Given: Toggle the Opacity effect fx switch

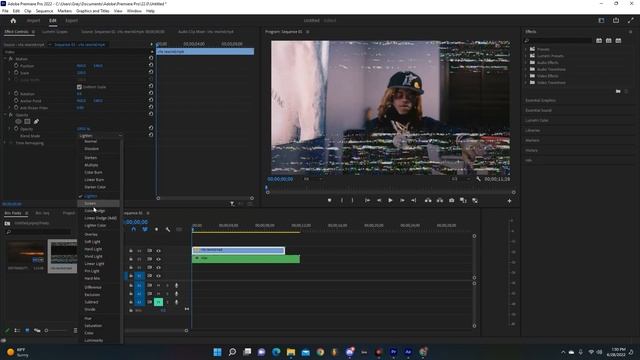Looking at the screenshot, I should coord(11,115).
